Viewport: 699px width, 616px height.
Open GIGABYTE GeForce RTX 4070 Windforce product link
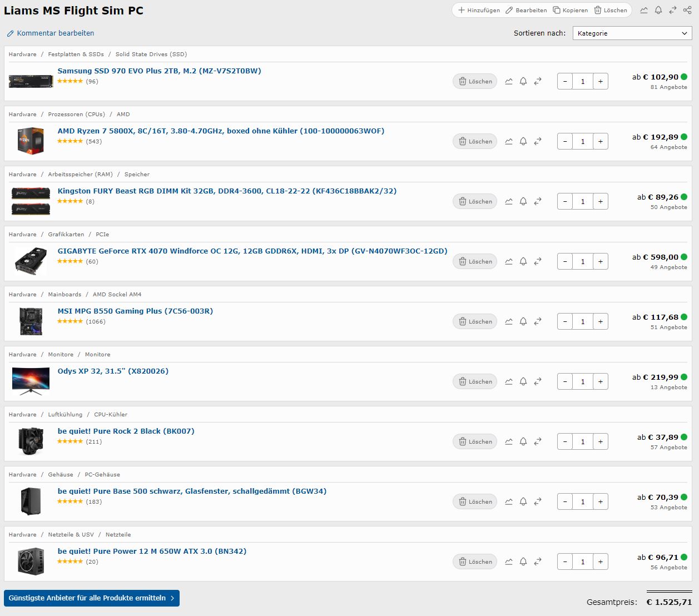pyautogui.click(x=252, y=251)
